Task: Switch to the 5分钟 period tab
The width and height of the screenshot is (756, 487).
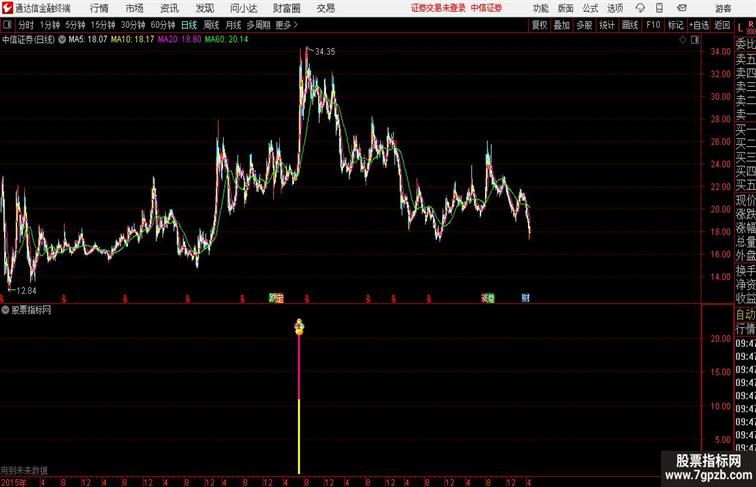Action: point(75,25)
